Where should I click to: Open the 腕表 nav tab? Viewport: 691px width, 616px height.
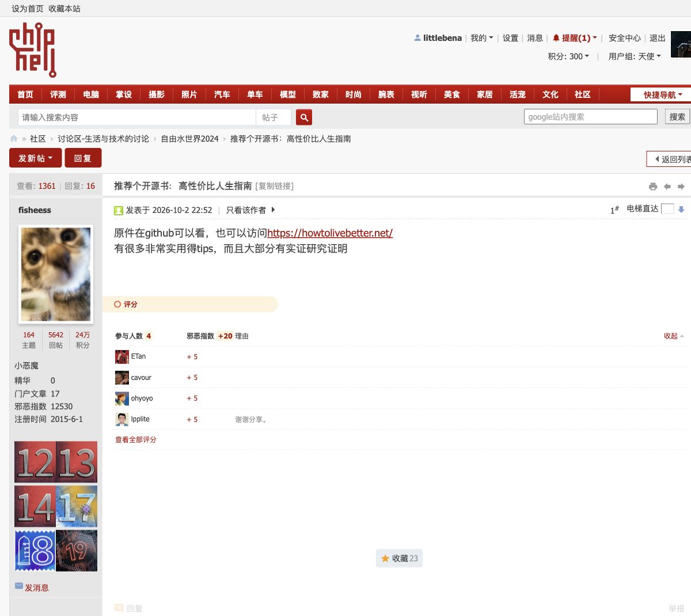click(x=386, y=94)
